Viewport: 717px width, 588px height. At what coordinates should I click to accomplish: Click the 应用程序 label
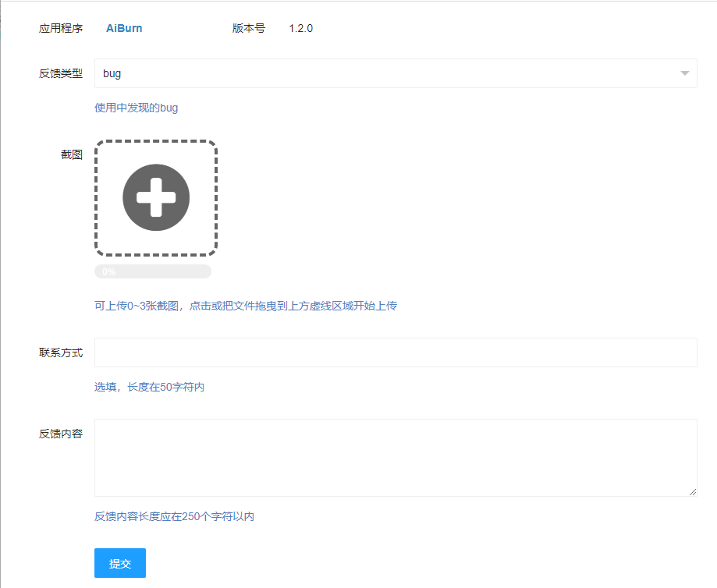point(61,29)
